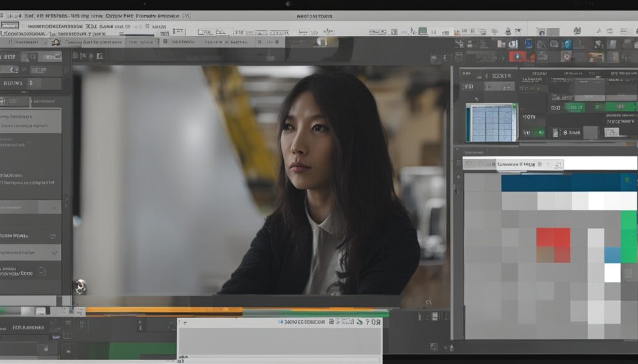This screenshot has width=638, height=364.
Task: Click the small icon beside second toolbar tab
Action: tap(55, 42)
